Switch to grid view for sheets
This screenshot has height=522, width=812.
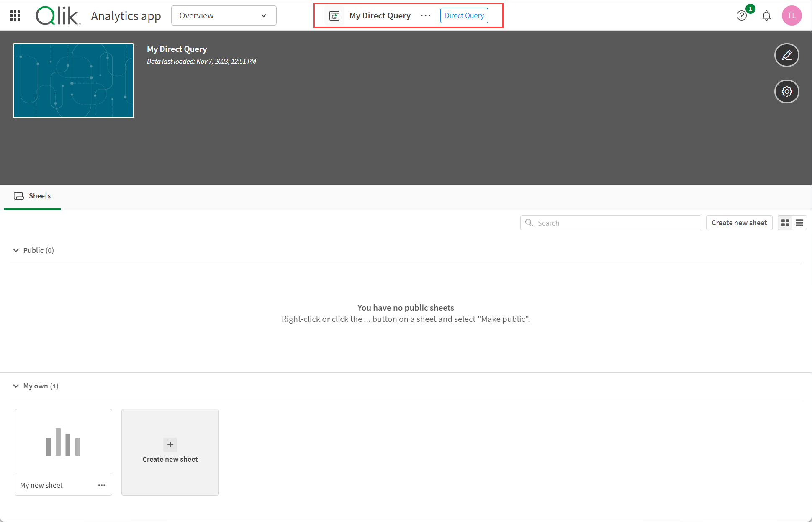[785, 223]
